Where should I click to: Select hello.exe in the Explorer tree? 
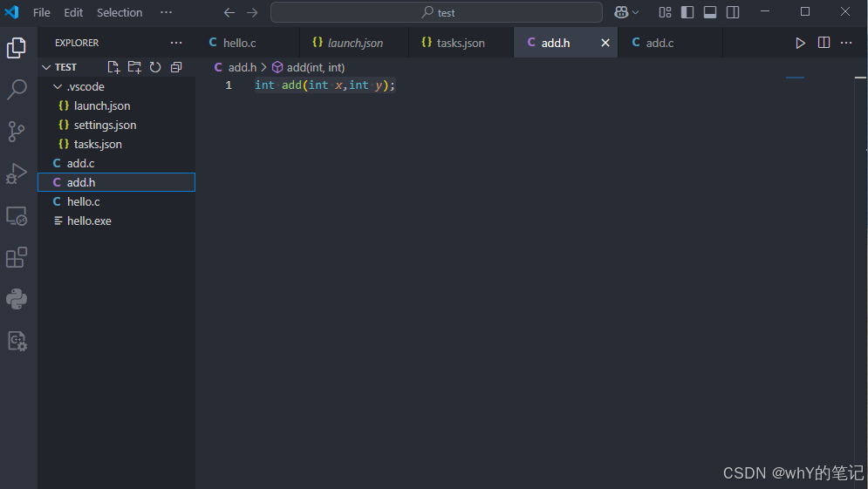coord(116,221)
